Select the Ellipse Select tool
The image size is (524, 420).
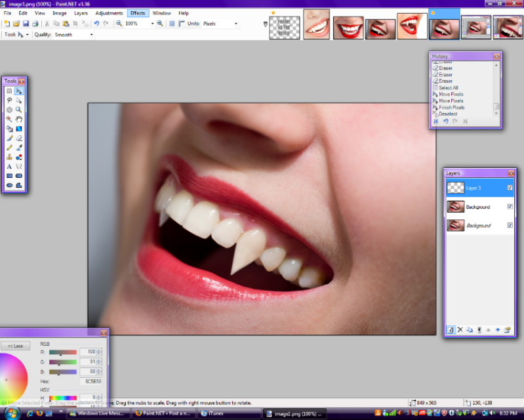(x=9, y=110)
